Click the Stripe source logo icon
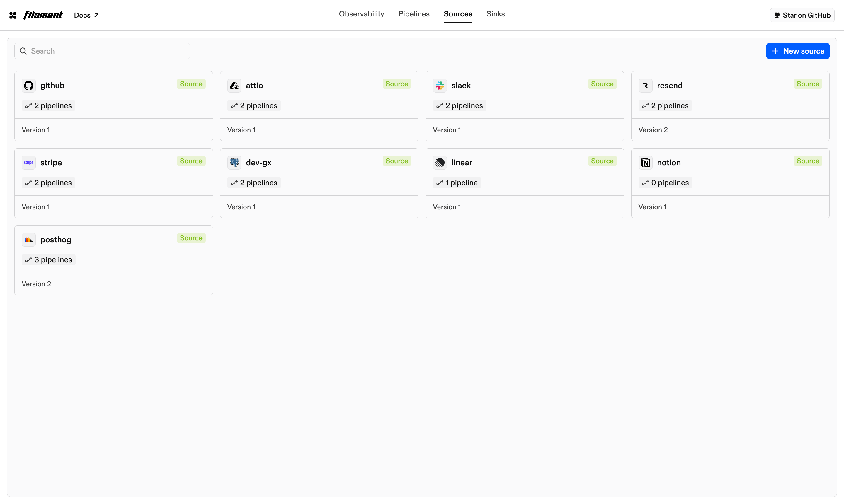 point(29,163)
